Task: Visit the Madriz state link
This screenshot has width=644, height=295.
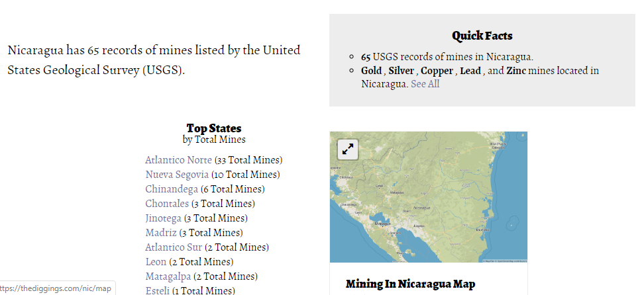Action: pos(161,233)
